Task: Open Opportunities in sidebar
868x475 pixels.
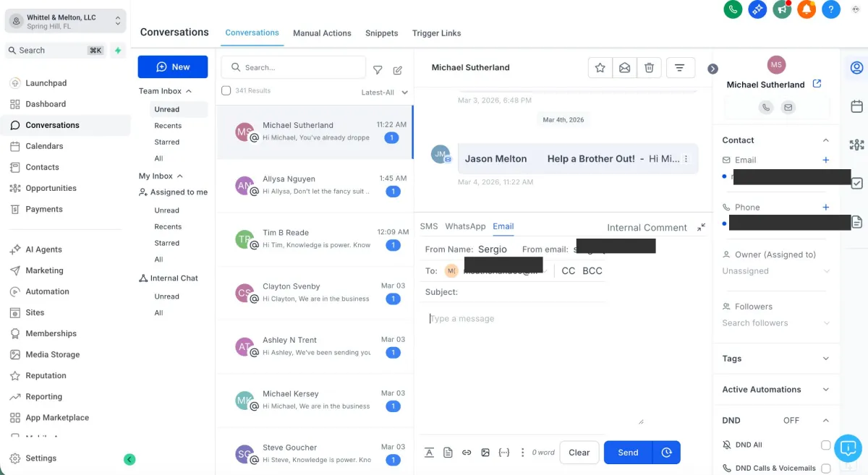Action: click(x=51, y=188)
